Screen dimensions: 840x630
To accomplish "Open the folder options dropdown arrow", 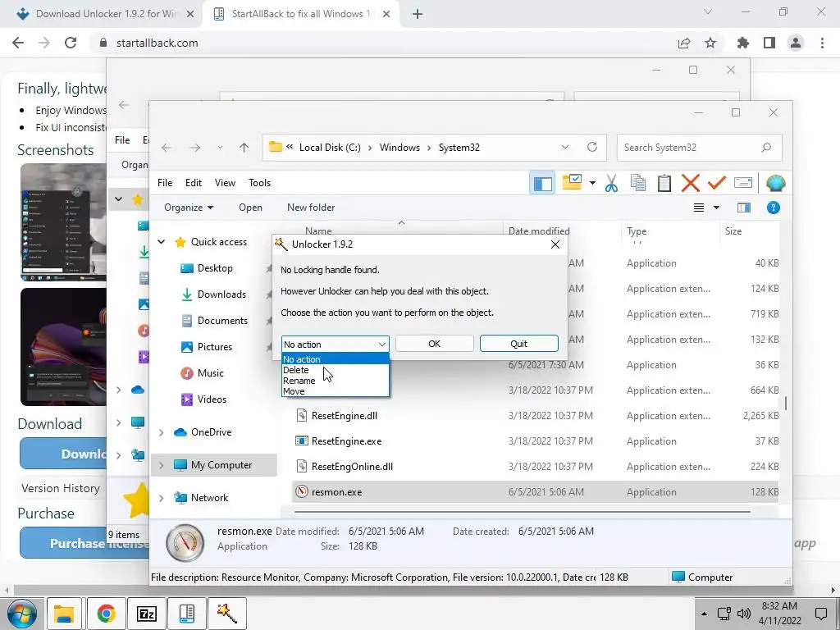I will 592,183.
